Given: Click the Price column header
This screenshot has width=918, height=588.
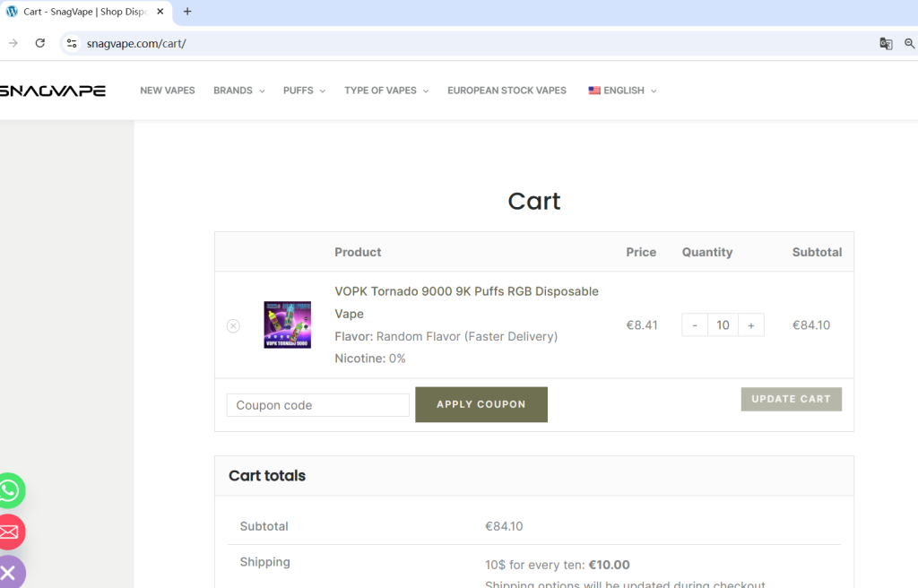Looking at the screenshot, I should coord(641,252).
